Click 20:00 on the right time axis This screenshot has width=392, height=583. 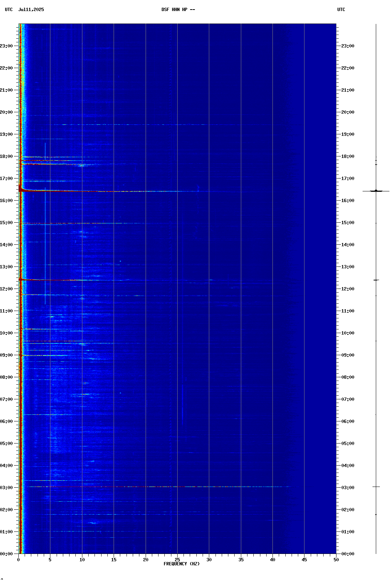pos(348,112)
